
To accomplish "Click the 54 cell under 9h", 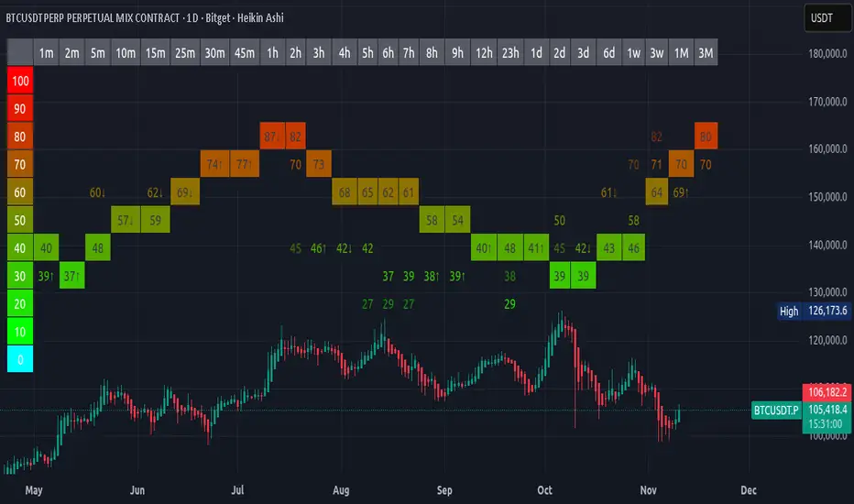I will tap(457, 220).
